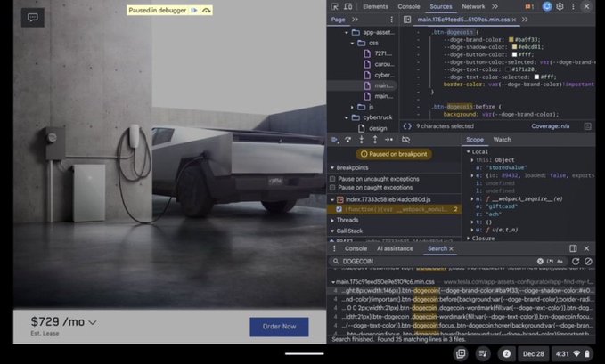
Task: Clear the DOGECOIN search input
Action: click(x=540, y=261)
